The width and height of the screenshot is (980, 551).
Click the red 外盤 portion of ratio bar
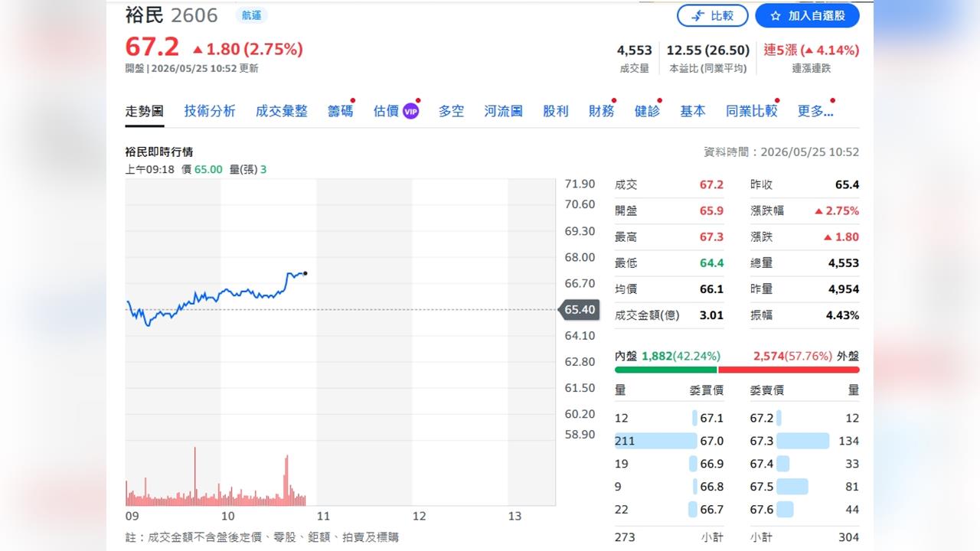point(789,370)
